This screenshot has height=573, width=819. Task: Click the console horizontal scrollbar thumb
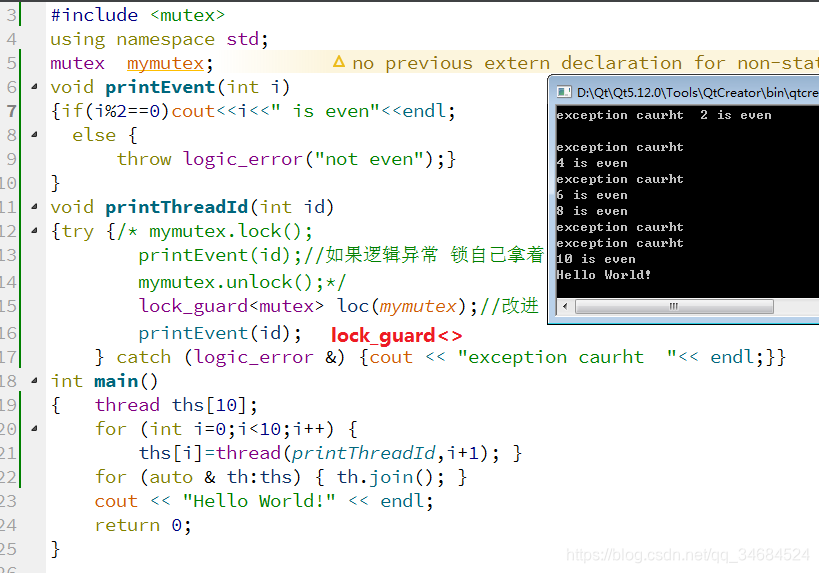click(x=674, y=307)
